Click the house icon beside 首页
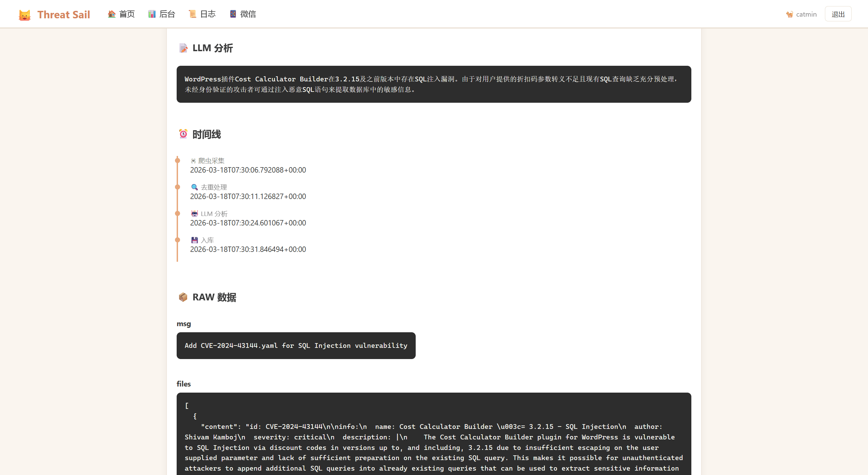This screenshot has width=868, height=475. tap(112, 14)
